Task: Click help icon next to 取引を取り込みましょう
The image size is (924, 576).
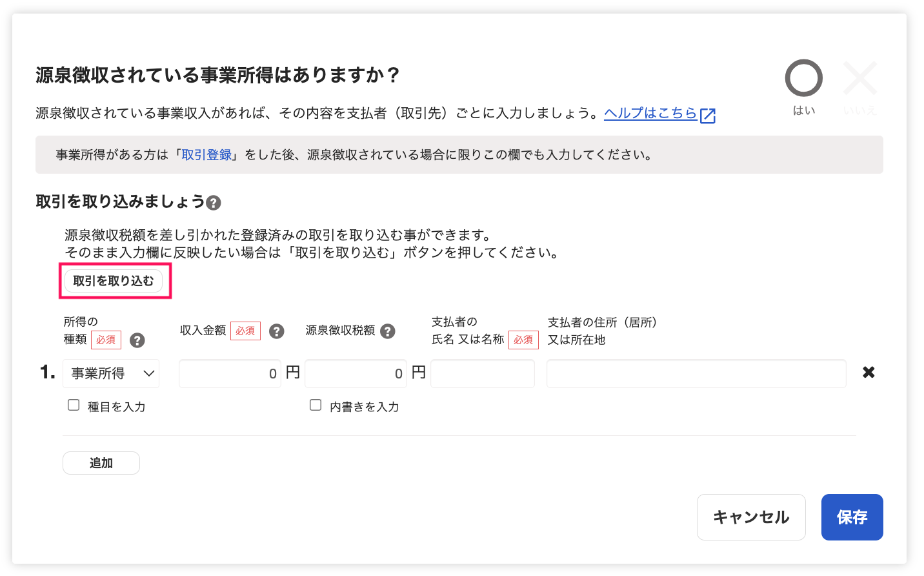Action: (214, 203)
